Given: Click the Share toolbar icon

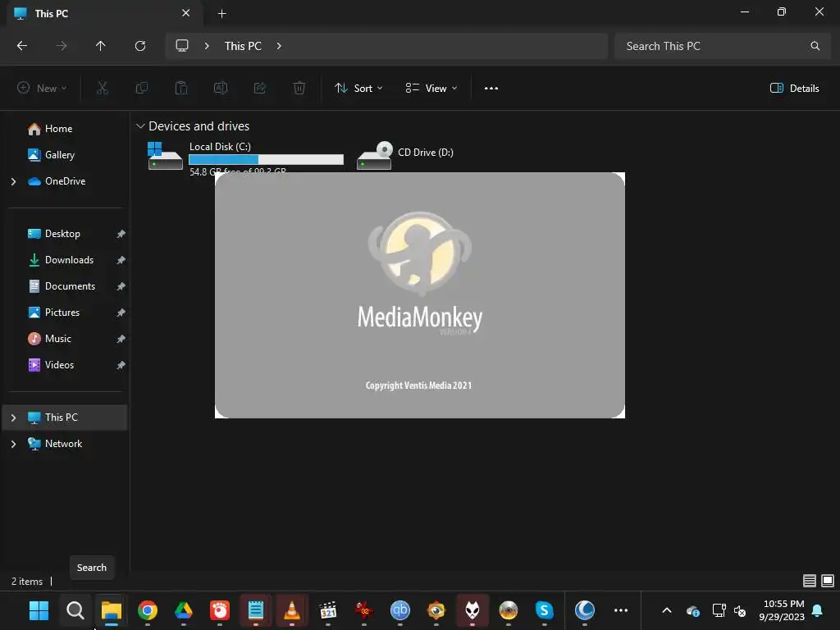Looking at the screenshot, I should [x=260, y=88].
